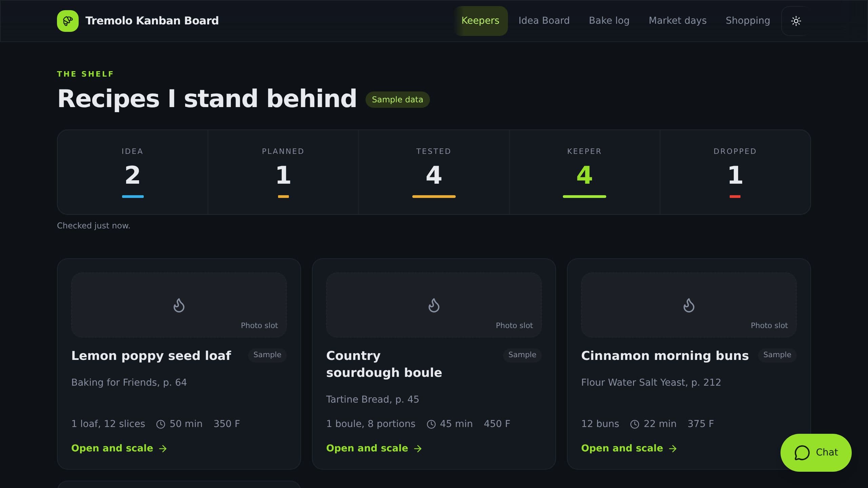Click the green croissant logo icon
The width and height of the screenshot is (868, 488).
click(68, 21)
